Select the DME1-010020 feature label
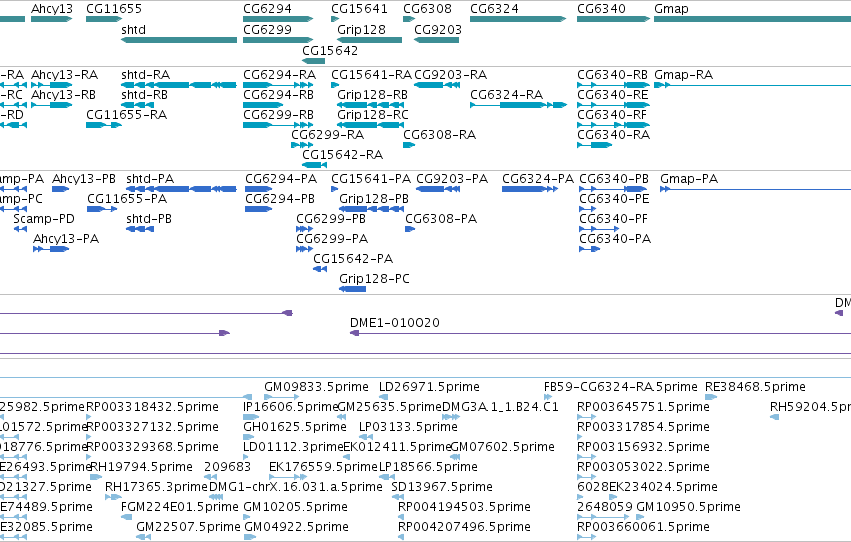This screenshot has width=851, height=542. pos(395,323)
